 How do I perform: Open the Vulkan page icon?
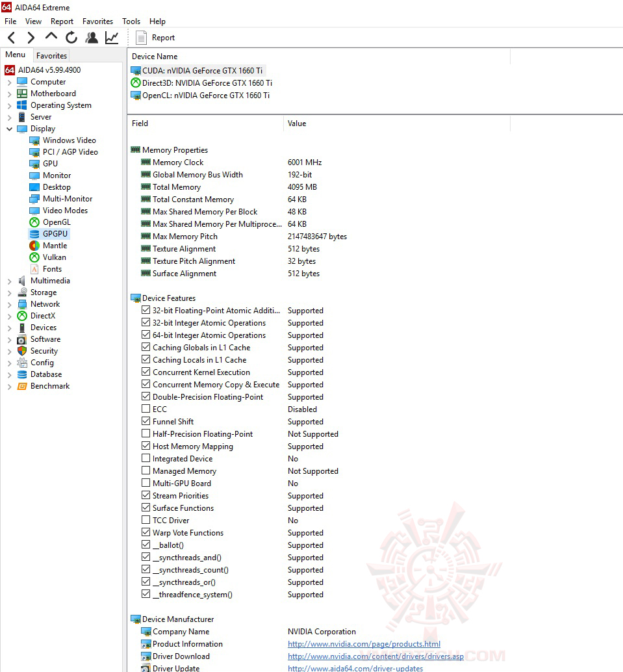click(34, 257)
